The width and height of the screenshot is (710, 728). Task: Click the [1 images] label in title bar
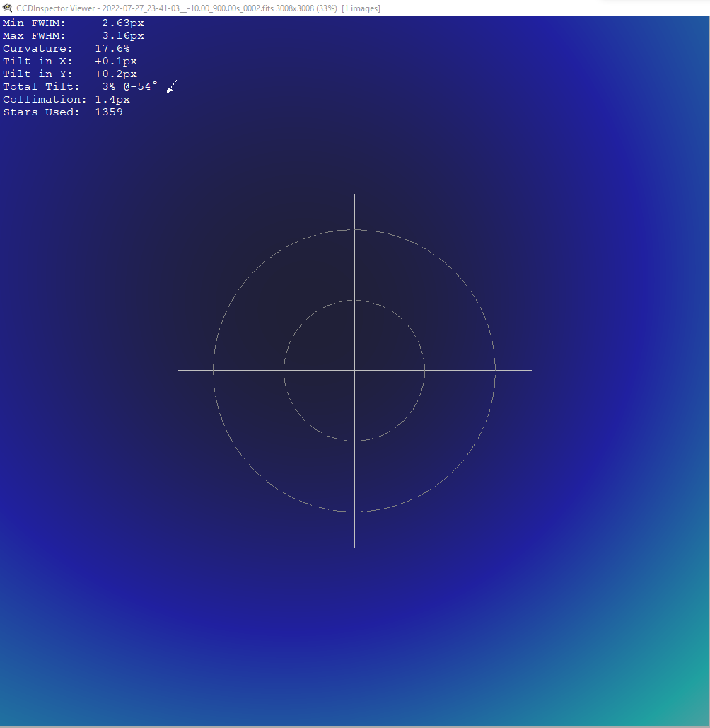[361, 8]
